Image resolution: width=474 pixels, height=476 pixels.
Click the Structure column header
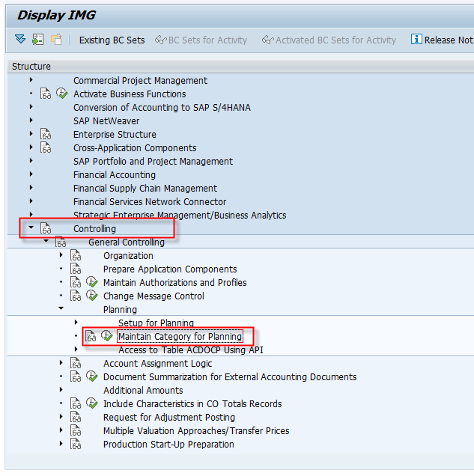(x=240, y=66)
